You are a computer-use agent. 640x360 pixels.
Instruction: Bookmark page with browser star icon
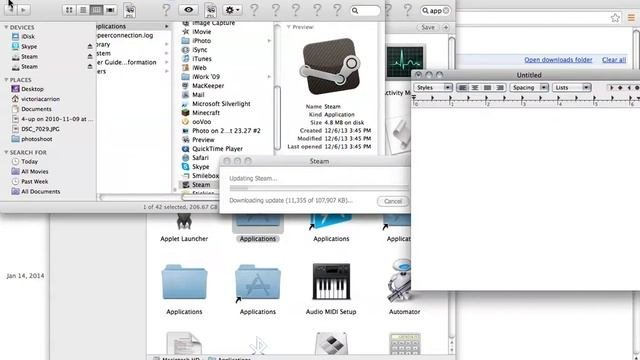[615, 18]
